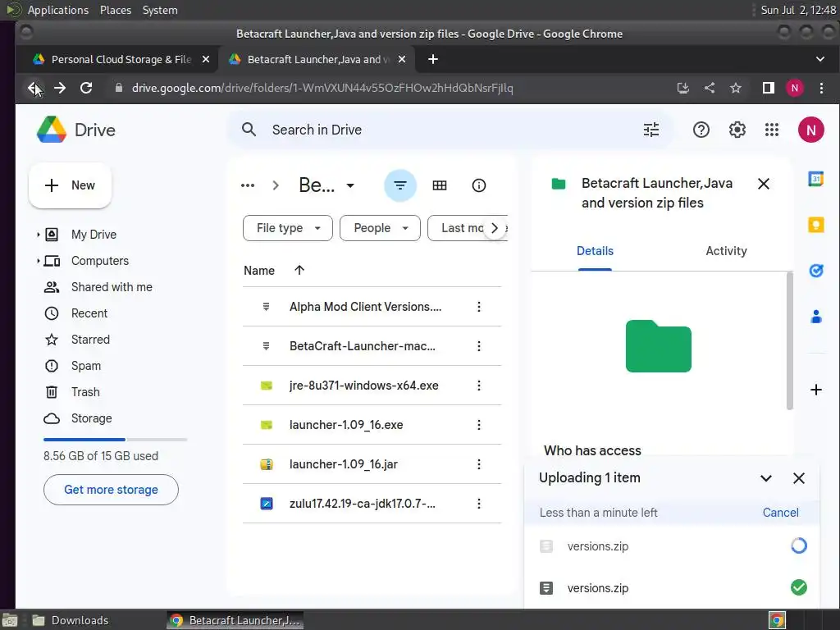Open the Last modified filter dropdown
This screenshot has width=840, height=630.
click(459, 228)
